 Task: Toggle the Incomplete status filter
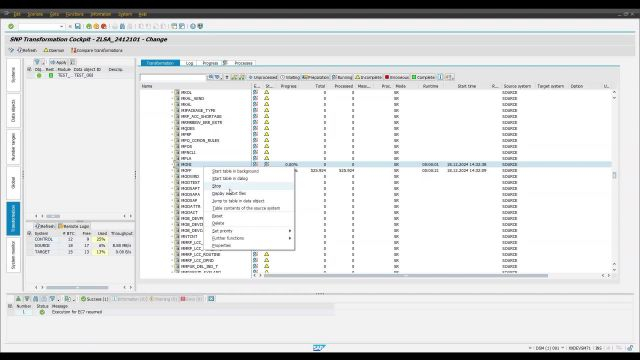pos(368,77)
